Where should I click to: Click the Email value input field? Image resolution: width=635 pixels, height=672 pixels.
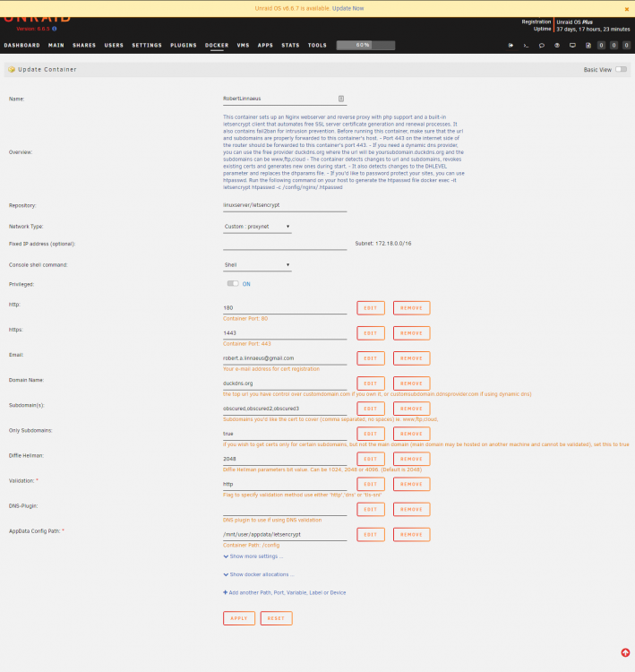[x=285, y=358]
